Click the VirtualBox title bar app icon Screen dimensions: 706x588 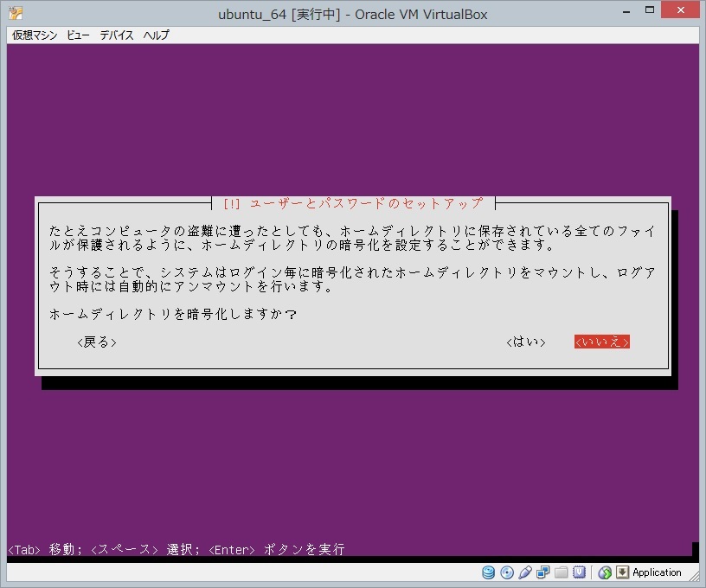(16, 13)
